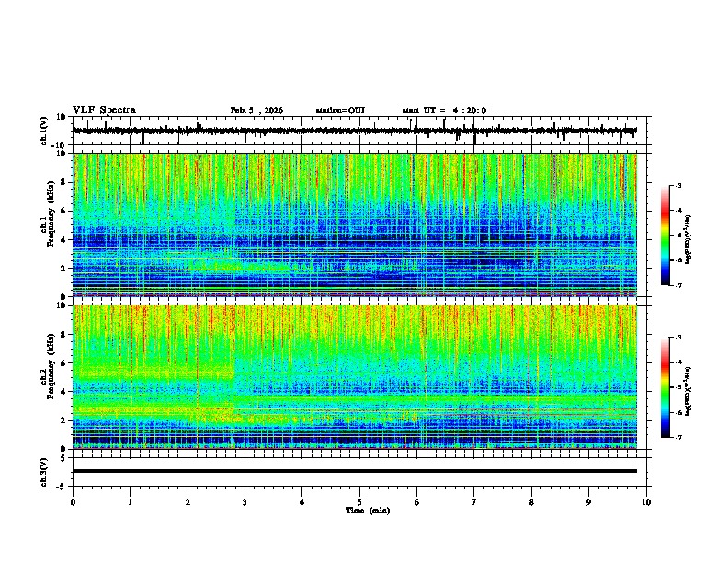Click the "-3" label on ch.2 color bar
The width and height of the screenshot is (728, 563).
coord(677,338)
